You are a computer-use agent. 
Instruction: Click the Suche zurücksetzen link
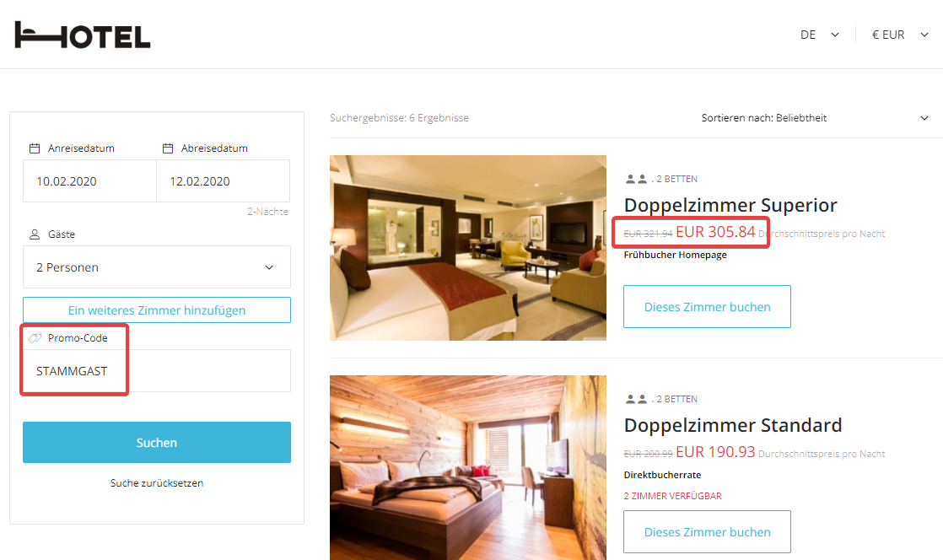click(156, 483)
